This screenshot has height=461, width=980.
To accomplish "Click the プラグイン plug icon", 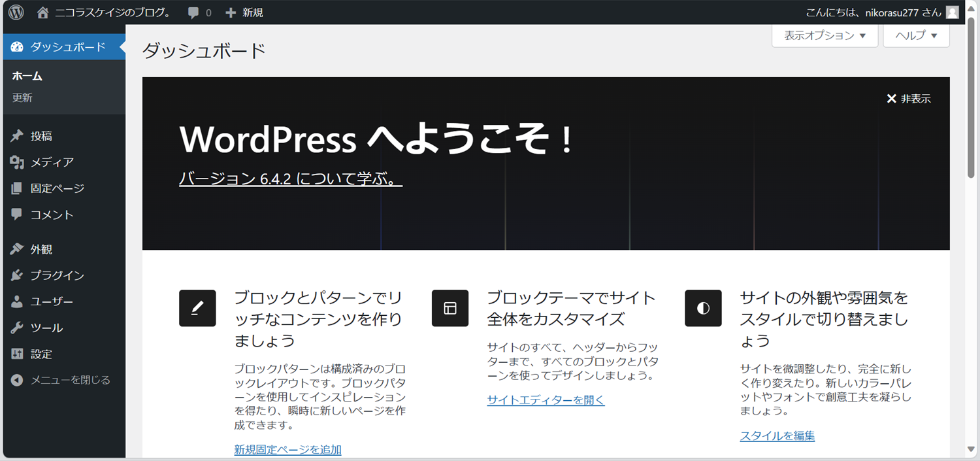I will [x=17, y=275].
